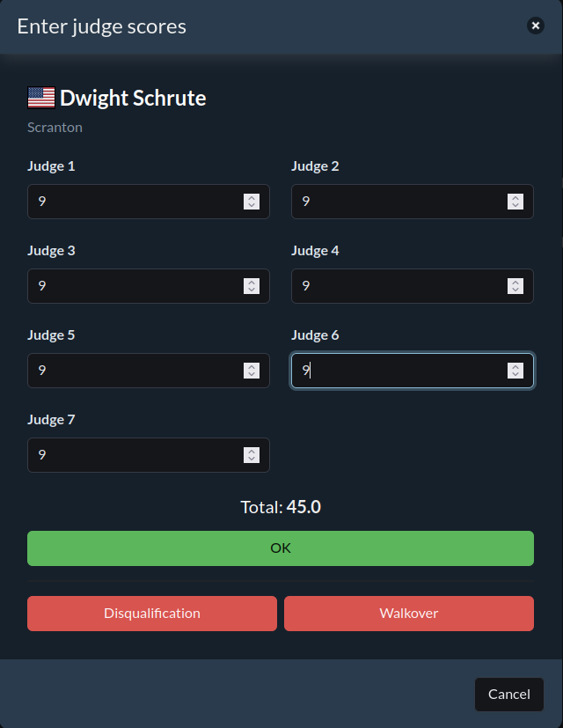Click the Judge 5 spinner arrows
563x728 pixels.
point(252,371)
